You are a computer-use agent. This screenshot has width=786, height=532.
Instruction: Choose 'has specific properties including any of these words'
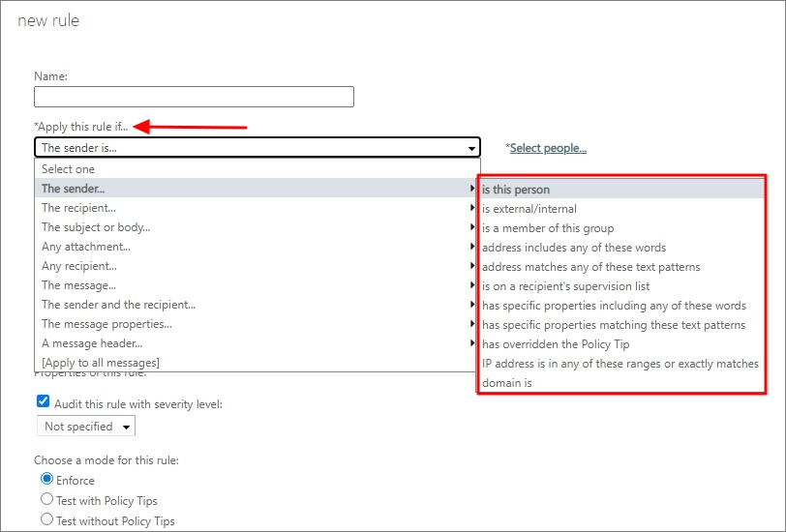[x=621, y=306]
